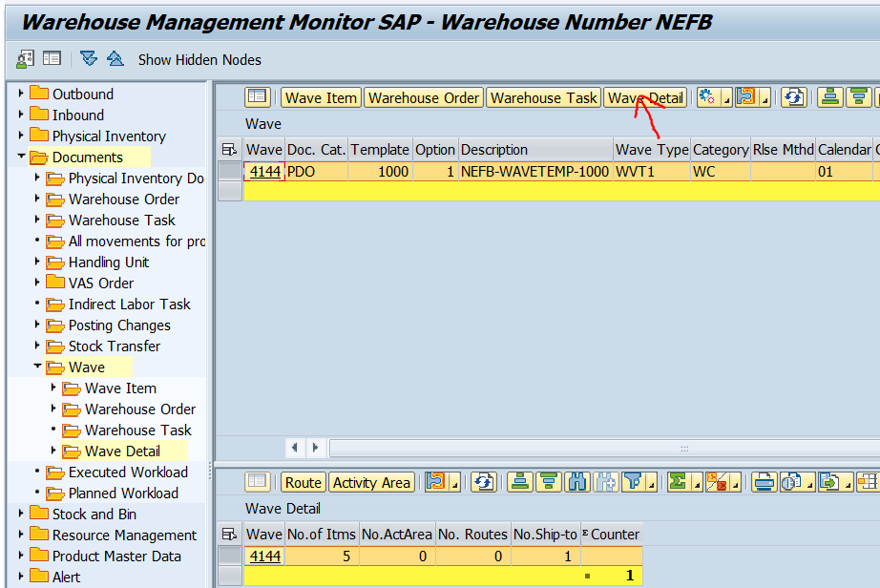This screenshot has height=588, width=880.
Task: Sort Wave list ascending
Action: (830, 97)
